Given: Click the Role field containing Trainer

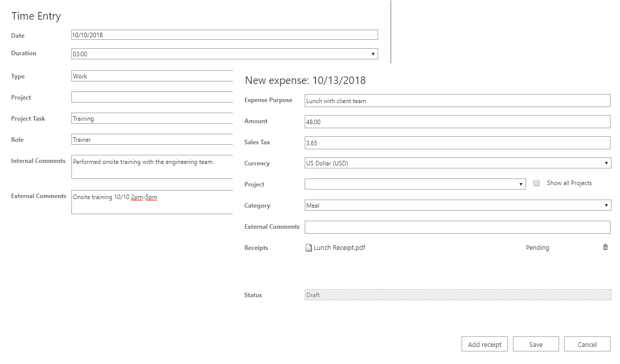Looking at the screenshot, I should click(152, 140).
